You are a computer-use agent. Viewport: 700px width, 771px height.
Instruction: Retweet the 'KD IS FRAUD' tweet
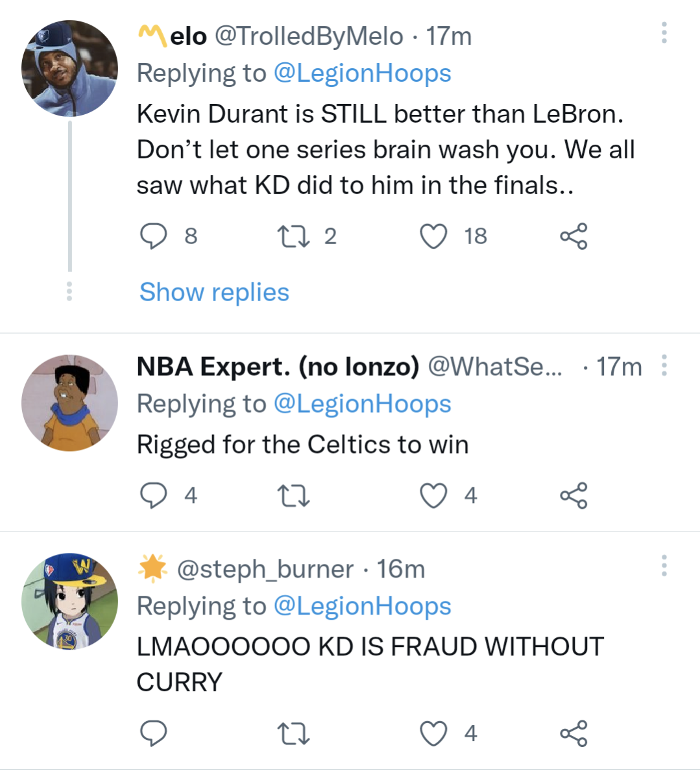tap(293, 733)
